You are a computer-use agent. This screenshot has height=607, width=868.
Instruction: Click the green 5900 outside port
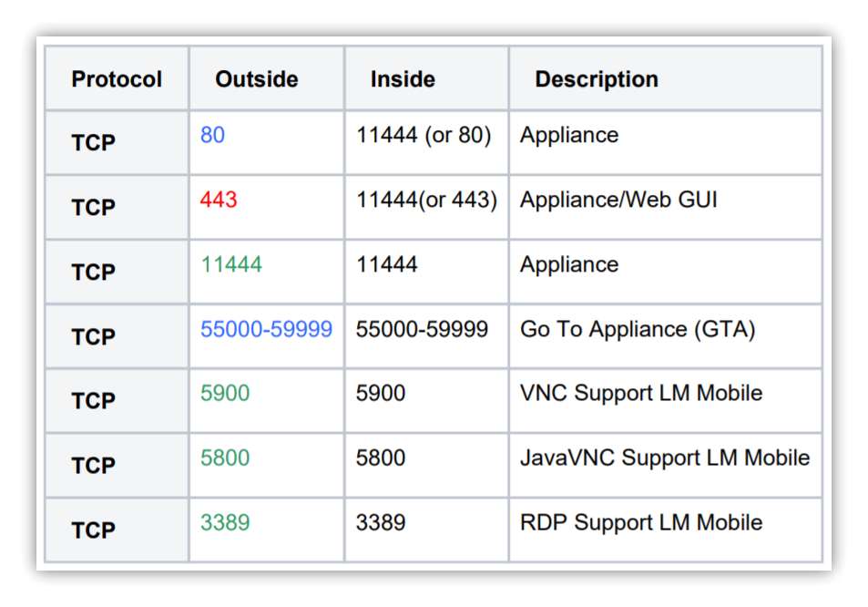(x=225, y=393)
